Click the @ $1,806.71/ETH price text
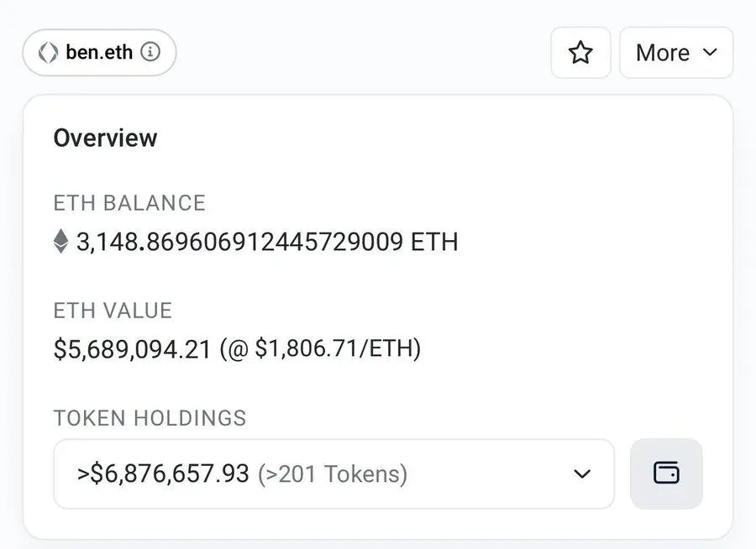Screen dimensions: 756x549 (x=320, y=348)
